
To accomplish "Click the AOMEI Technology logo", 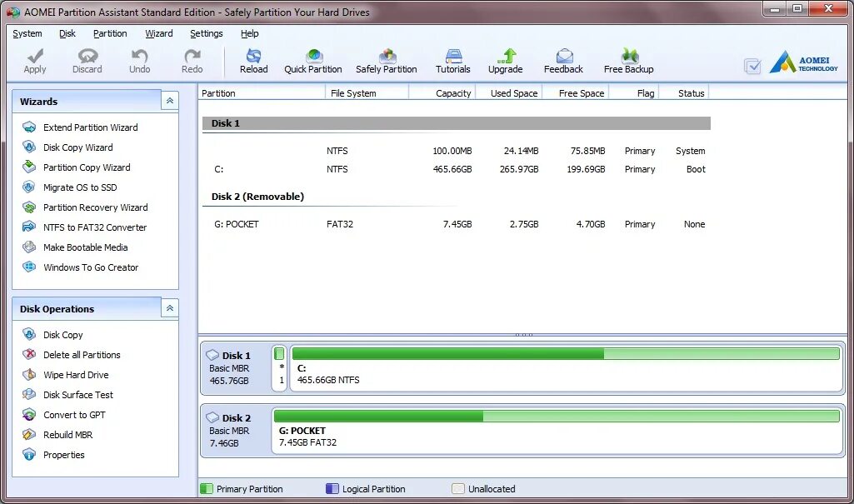I will coord(803,62).
